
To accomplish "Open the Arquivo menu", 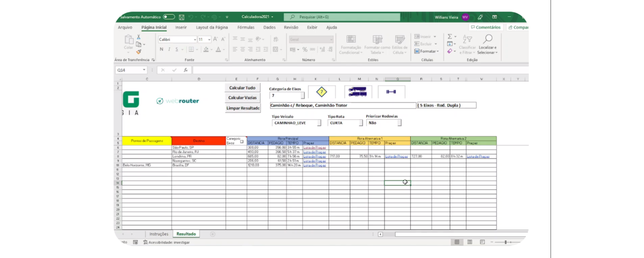I will [125, 27].
